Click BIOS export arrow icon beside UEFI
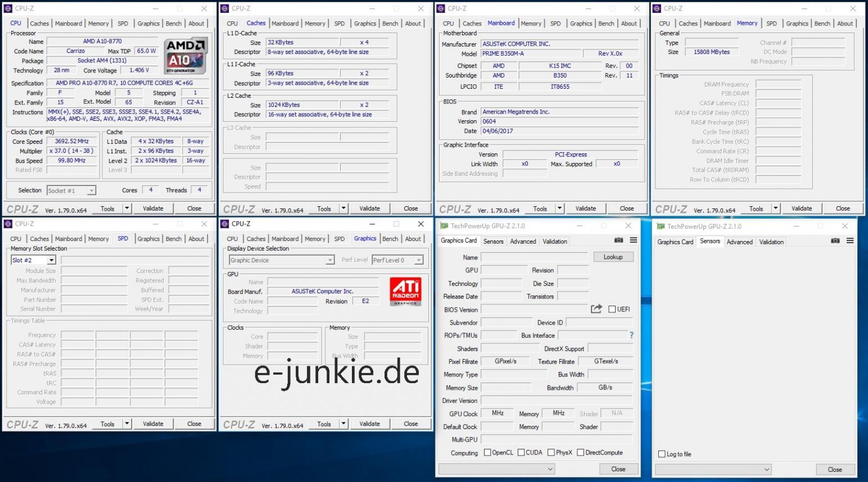Screen dimensions: 868x482 click(596, 309)
